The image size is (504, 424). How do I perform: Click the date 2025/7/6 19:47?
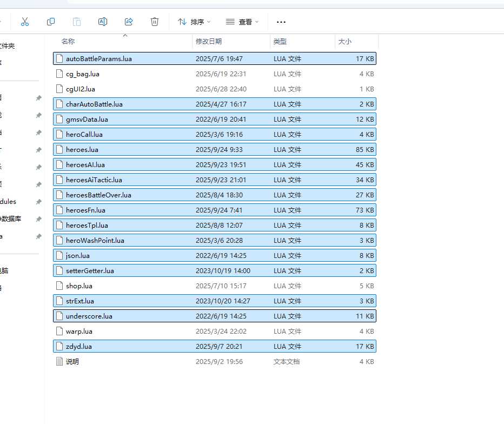tap(219, 58)
